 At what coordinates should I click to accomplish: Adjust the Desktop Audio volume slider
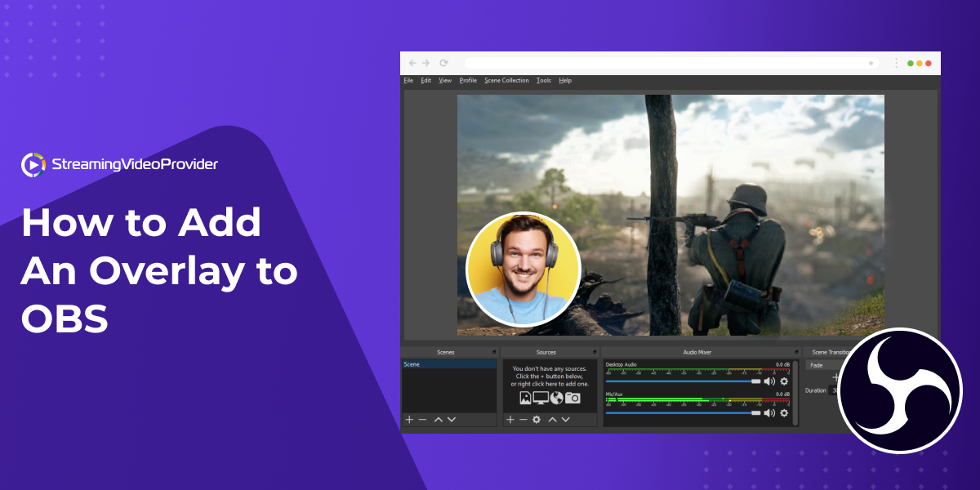(683, 381)
